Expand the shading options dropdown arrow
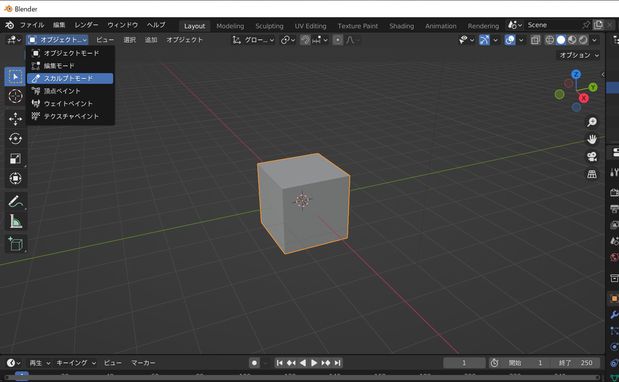This screenshot has height=382, width=619. pyautogui.click(x=594, y=40)
